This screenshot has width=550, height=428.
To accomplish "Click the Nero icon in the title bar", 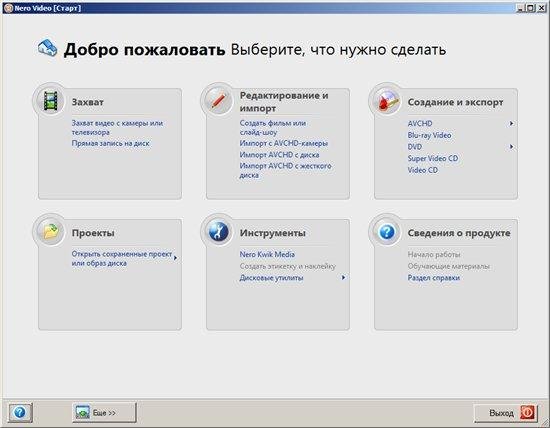I will pos(8,8).
